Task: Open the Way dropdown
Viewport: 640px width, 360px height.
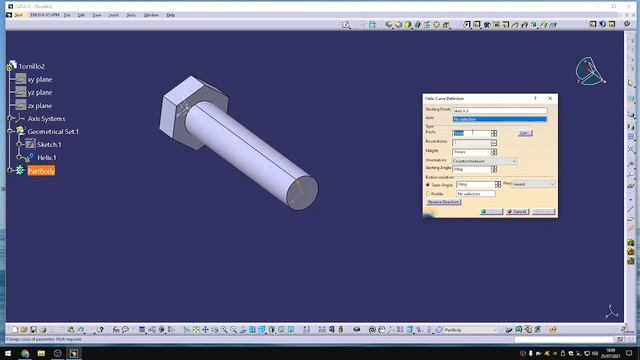Action: (x=533, y=184)
